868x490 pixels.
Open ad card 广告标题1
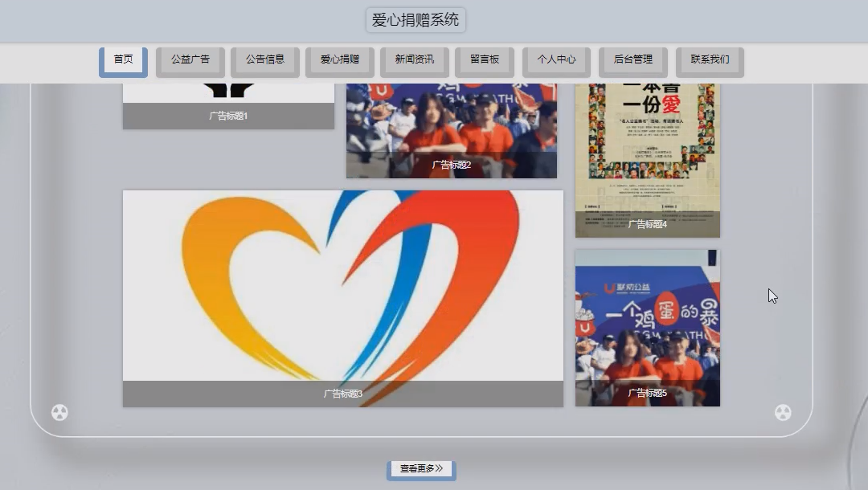(228, 106)
